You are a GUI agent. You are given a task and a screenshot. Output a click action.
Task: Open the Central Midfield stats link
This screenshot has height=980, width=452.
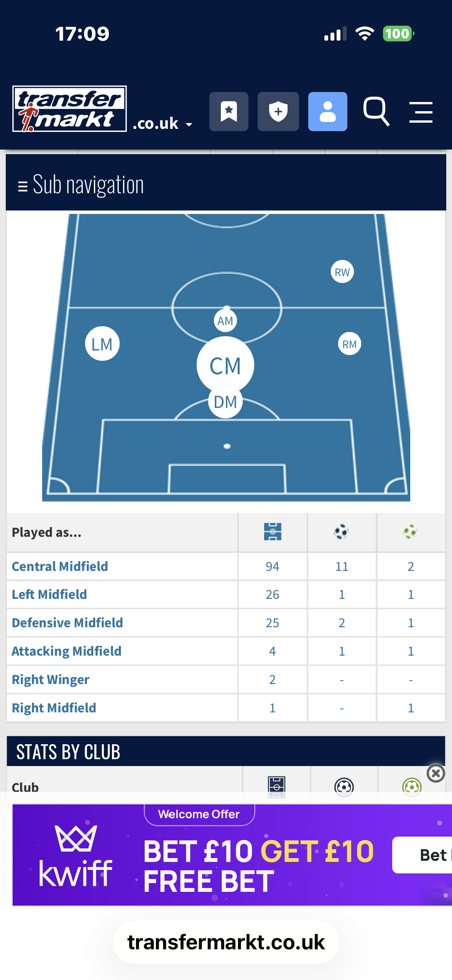(60, 566)
